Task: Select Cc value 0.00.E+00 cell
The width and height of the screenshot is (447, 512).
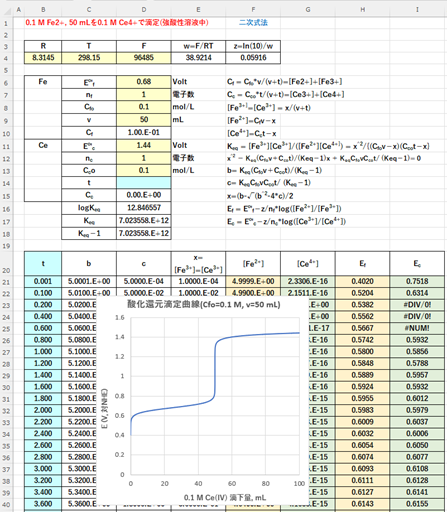Action: [x=144, y=195]
